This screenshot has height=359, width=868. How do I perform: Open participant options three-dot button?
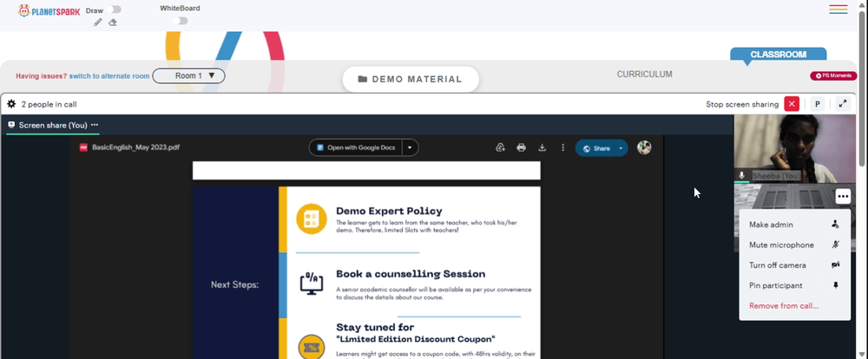843,196
